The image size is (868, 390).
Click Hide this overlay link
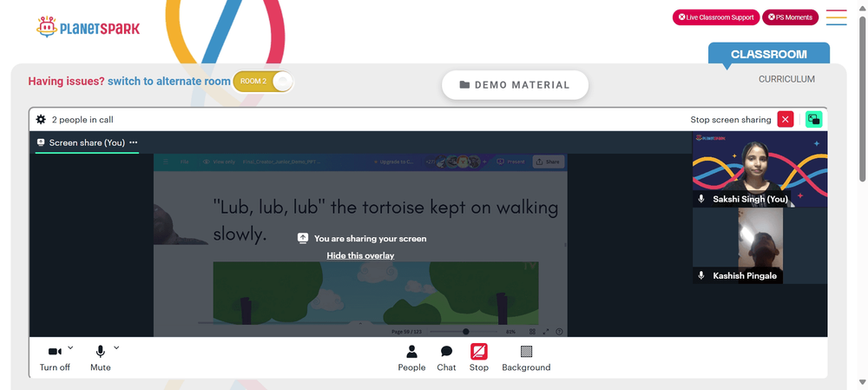click(x=360, y=255)
